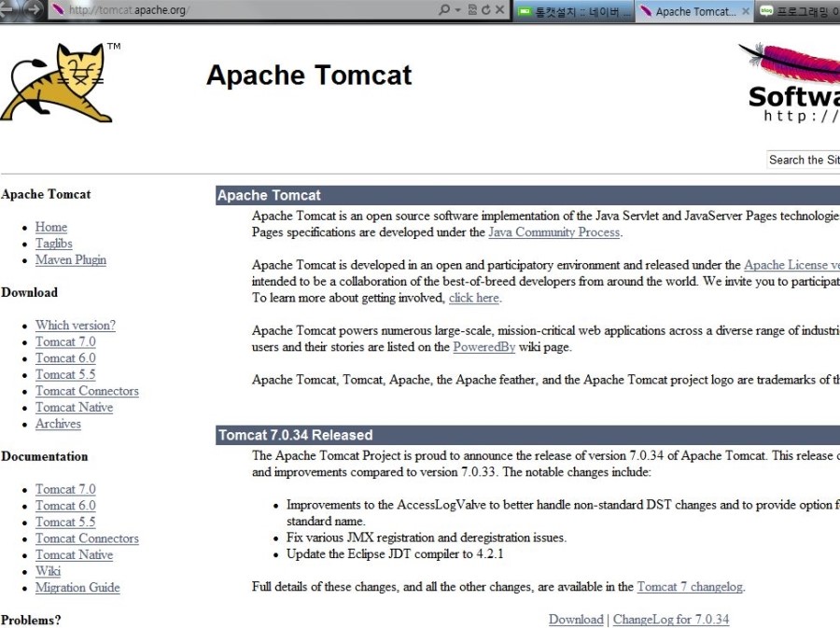Open ChangeLog for 7.0.34 link
Screen dimensions: 840x628
tap(671, 620)
